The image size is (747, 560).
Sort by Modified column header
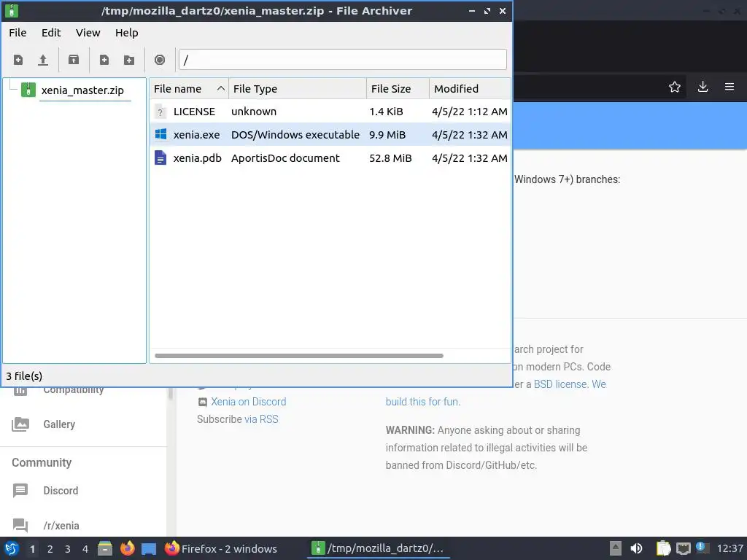[x=470, y=88]
